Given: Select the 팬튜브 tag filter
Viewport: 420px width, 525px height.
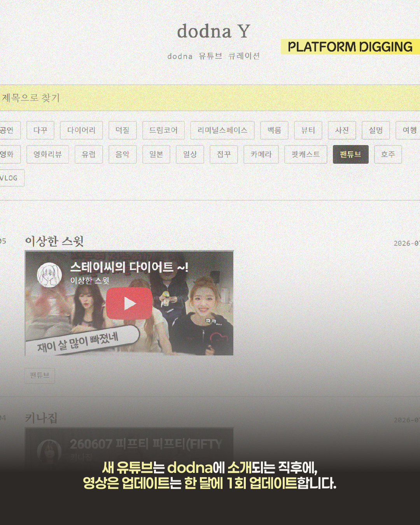Looking at the screenshot, I should pyautogui.click(x=350, y=154).
